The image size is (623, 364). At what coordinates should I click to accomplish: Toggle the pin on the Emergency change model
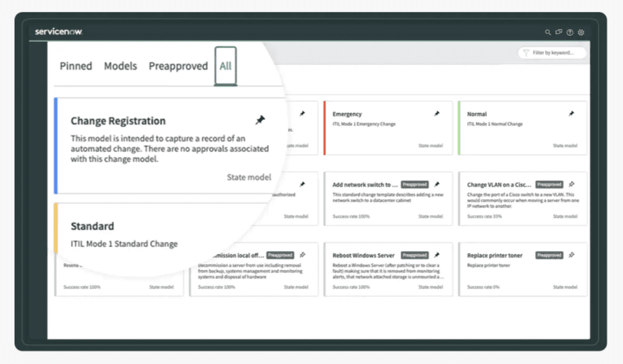coord(437,112)
